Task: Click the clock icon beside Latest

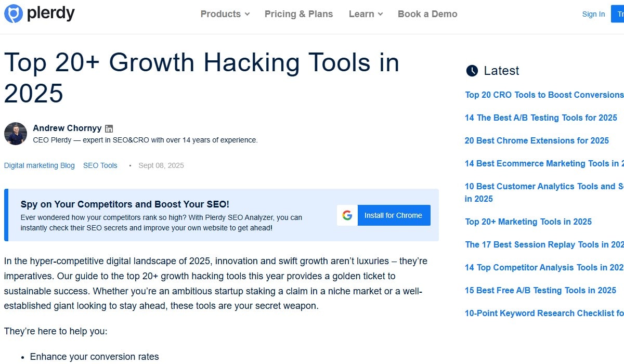Action: (472, 71)
